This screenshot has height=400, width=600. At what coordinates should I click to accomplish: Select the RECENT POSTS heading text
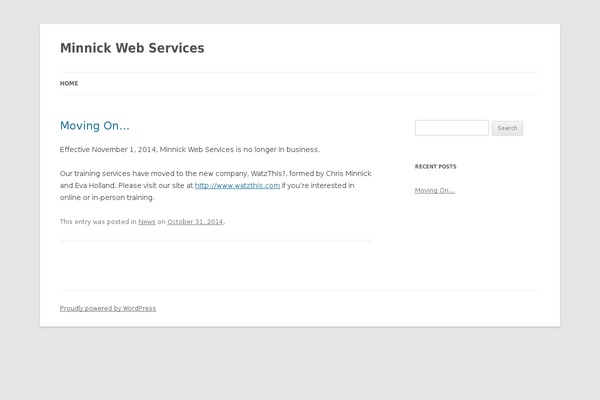tap(435, 167)
